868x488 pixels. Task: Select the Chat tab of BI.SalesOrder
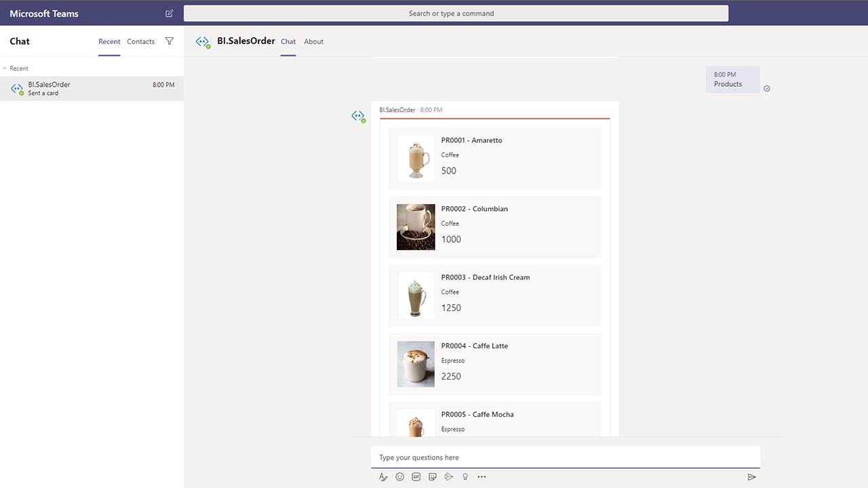click(x=288, y=41)
